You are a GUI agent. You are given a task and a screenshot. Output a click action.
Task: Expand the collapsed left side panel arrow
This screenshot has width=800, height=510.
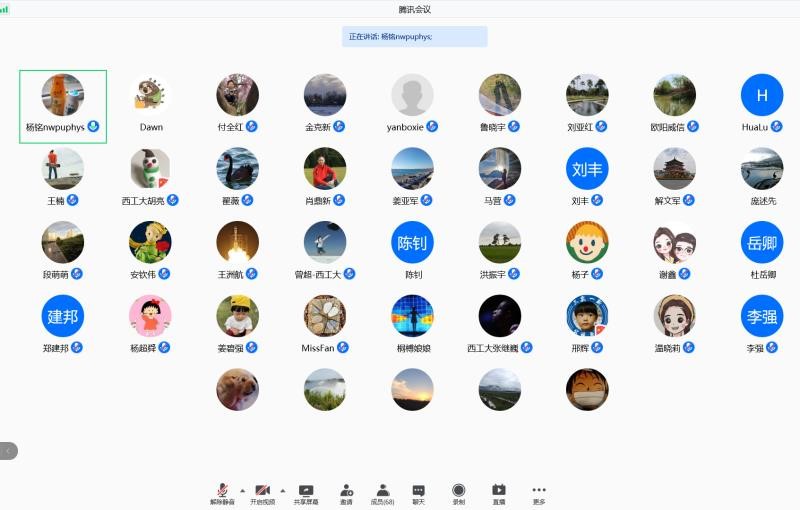tap(8, 451)
